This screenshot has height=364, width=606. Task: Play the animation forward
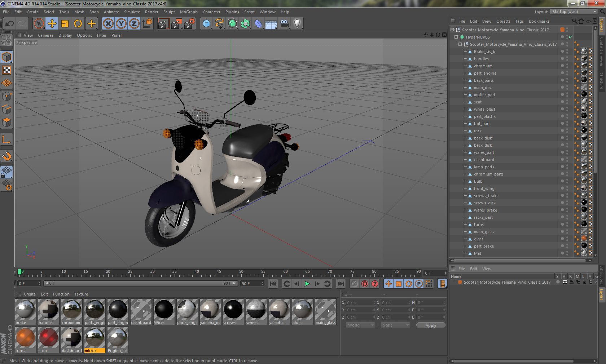coord(307,284)
